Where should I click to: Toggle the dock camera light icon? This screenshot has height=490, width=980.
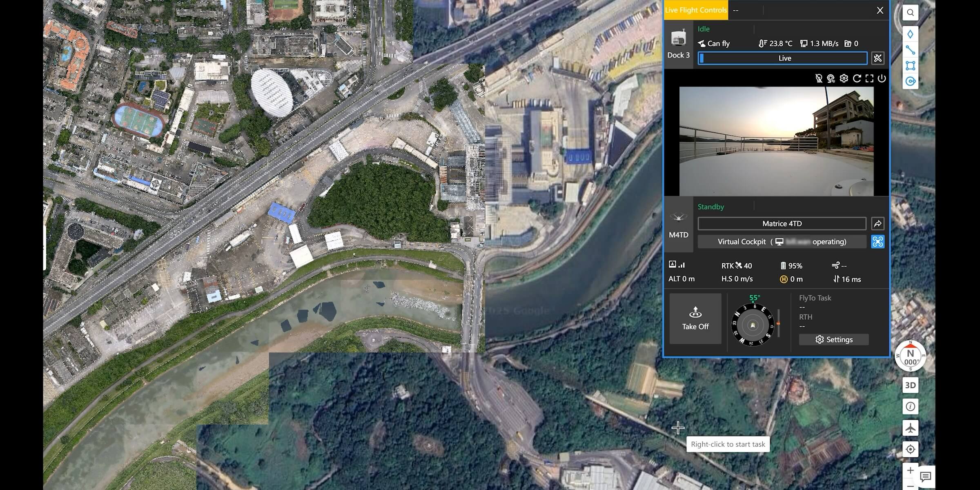coord(819,78)
